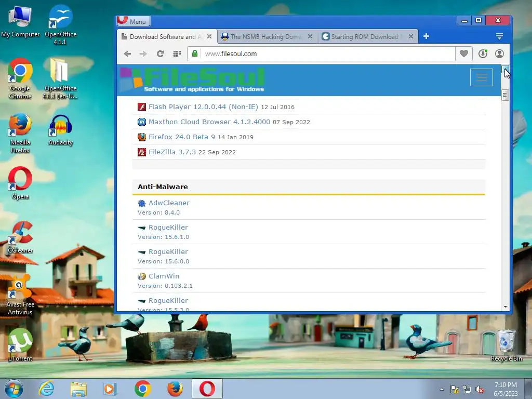Click the Firefox icon in software list
This screenshot has width=532, height=399.
click(141, 137)
